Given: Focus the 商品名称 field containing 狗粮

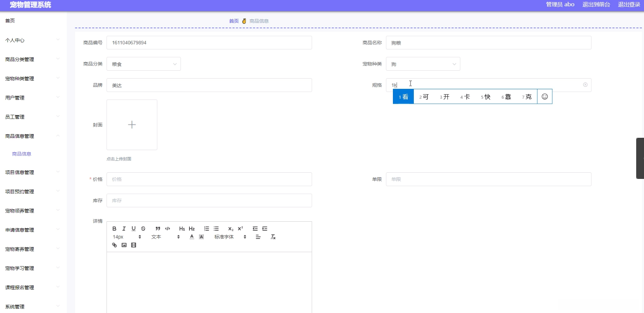Looking at the screenshot, I should pyautogui.click(x=489, y=43).
